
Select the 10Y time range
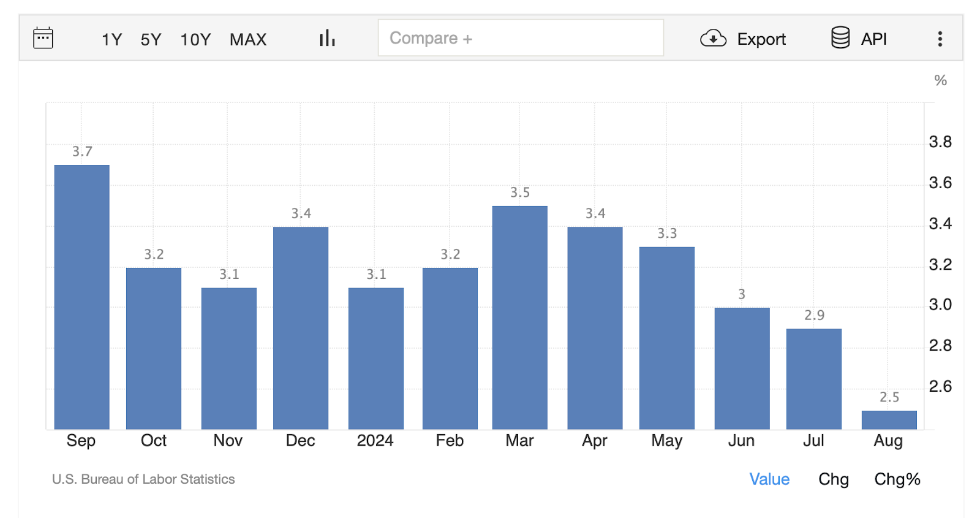tap(195, 40)
